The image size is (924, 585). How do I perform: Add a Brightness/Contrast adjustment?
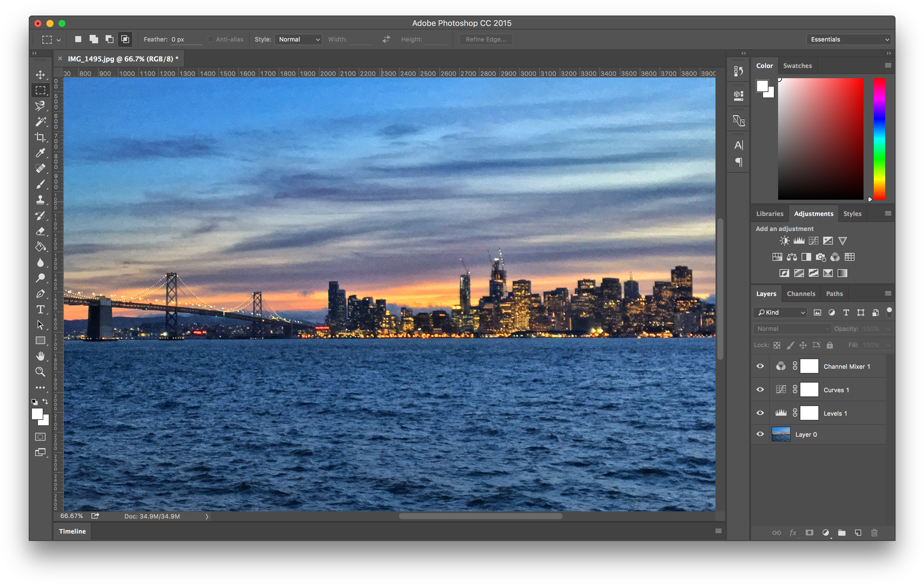point(784,241)
